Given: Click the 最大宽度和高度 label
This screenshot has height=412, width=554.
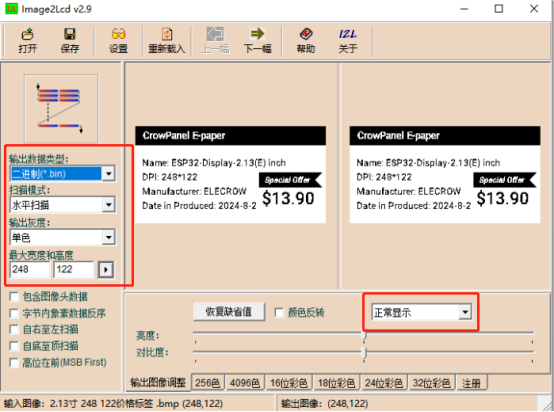Looking at the screenshot, I should tap(41, 255).
